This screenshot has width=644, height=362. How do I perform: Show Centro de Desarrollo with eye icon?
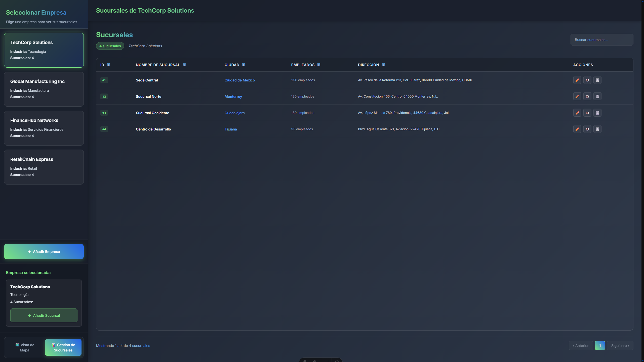(587, 129)
